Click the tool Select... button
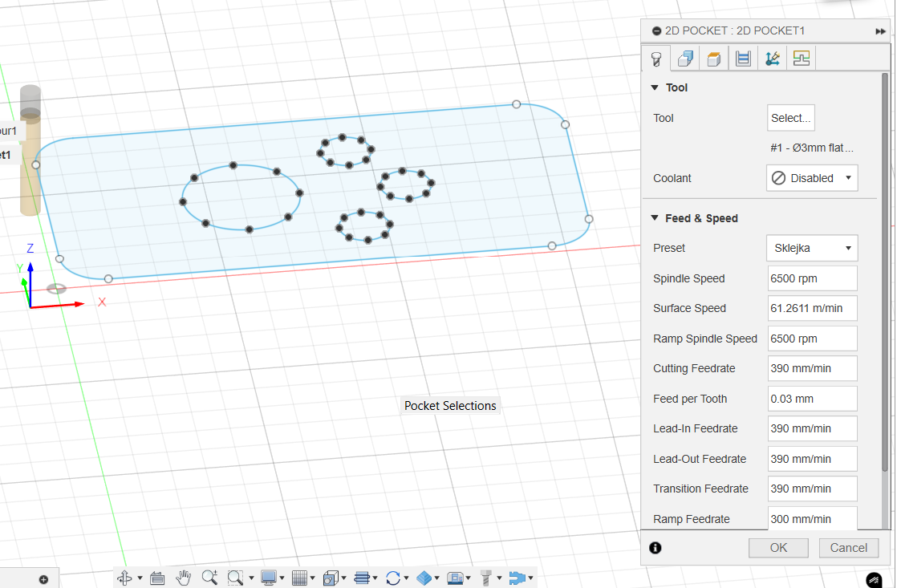This screenshot has height=588, width=897. (x=790, y=118)
